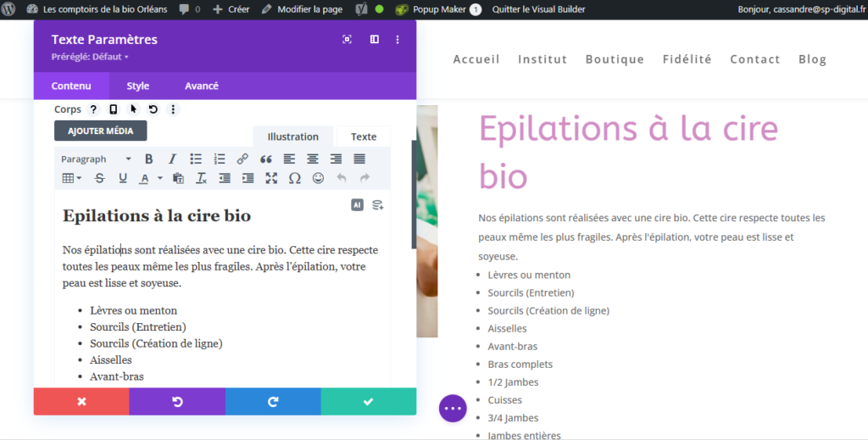
Task: Click the text color A button
Action: (144, 178)
